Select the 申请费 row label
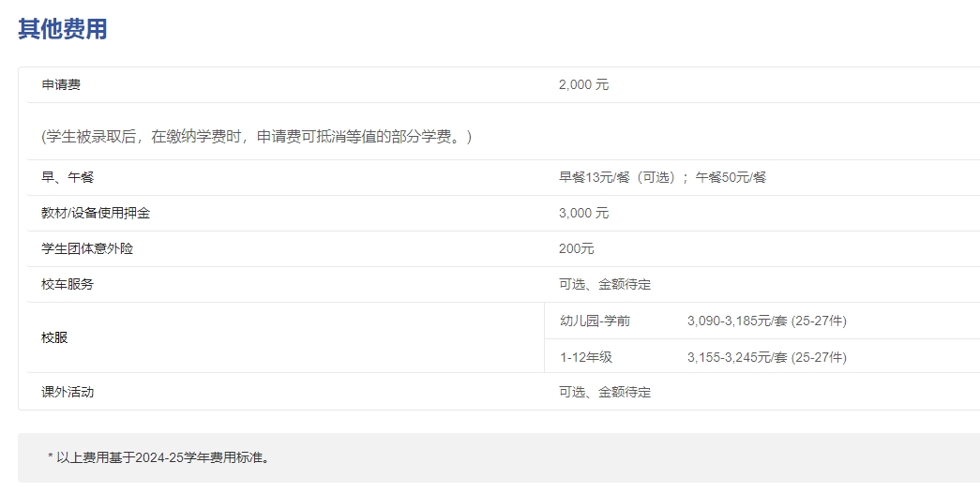 click(x=61, y=84)
